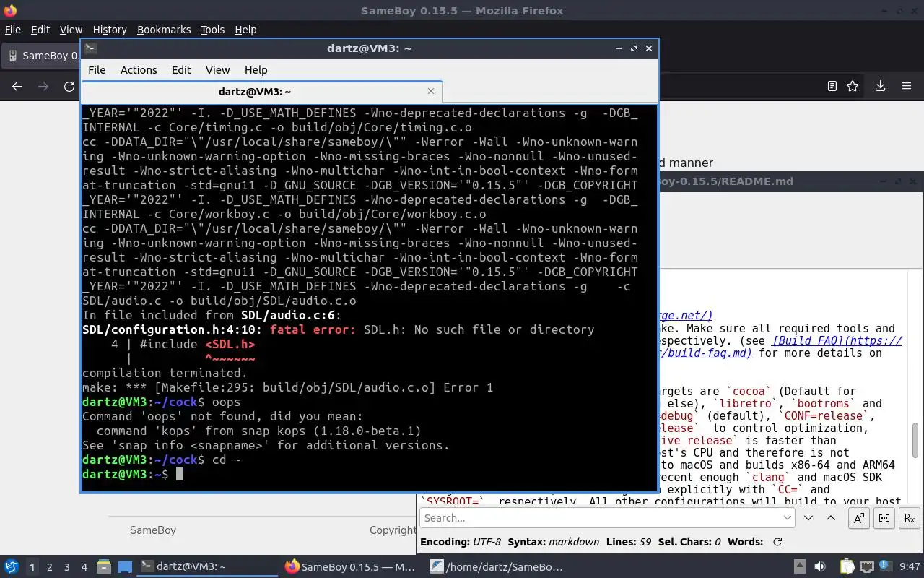Click word count refresh icon in status bar
924x578 pixels.
[777, 542]
